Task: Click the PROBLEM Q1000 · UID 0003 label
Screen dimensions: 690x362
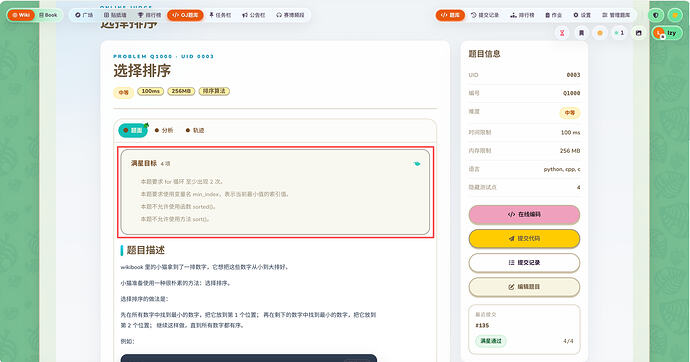Action: click(163, 56)
